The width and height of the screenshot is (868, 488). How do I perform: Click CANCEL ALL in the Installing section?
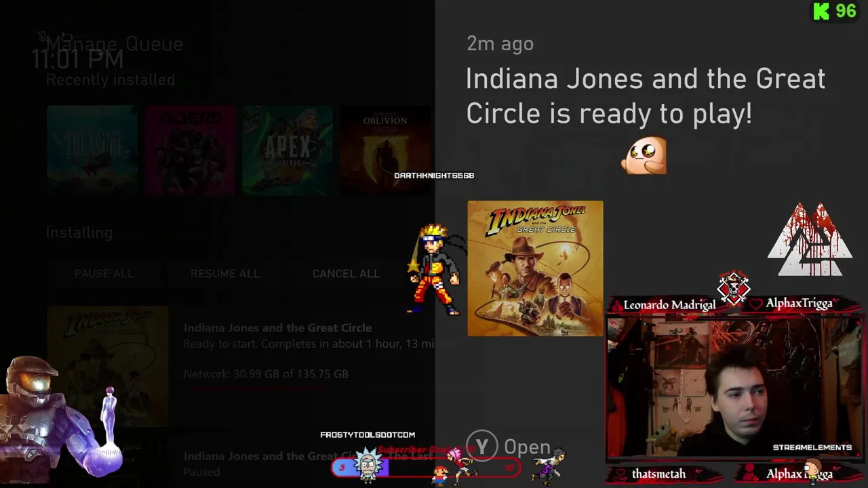[x=346, y=274]
